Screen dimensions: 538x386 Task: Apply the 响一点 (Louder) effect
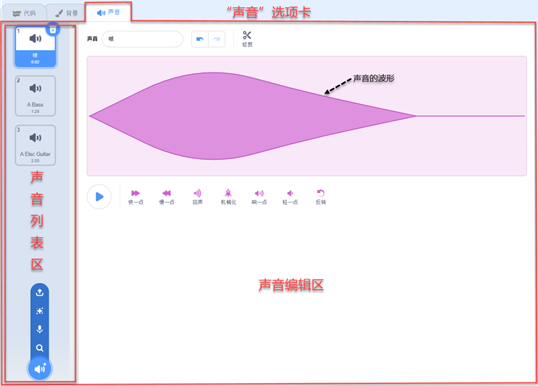click(x=259, y=197)
